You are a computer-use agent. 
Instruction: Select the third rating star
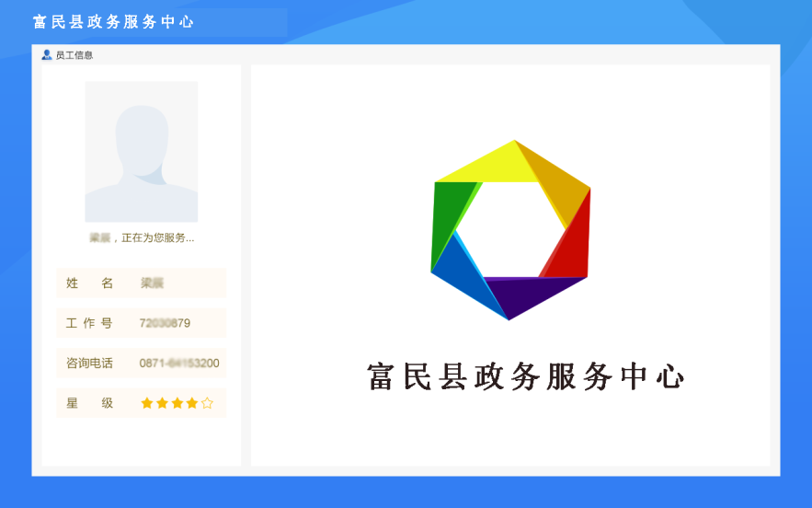[x=177, y=403]
